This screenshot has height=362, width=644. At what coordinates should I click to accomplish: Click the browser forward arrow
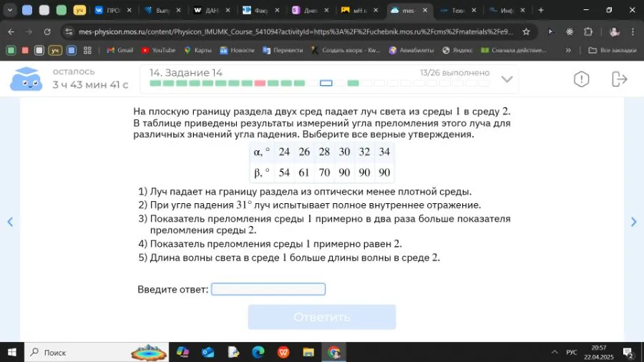(x=29, y=31)
